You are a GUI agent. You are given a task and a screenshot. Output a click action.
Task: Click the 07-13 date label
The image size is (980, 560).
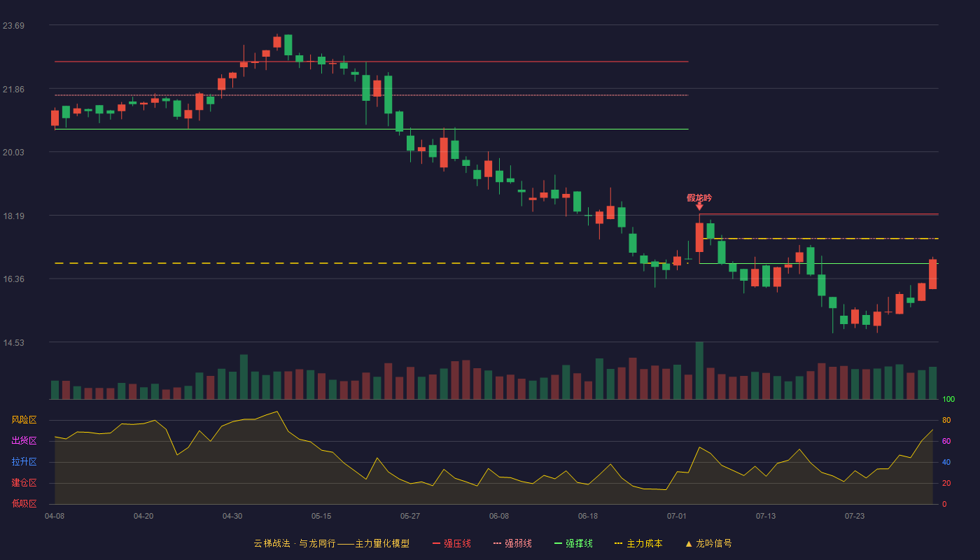tap(766, 516)
